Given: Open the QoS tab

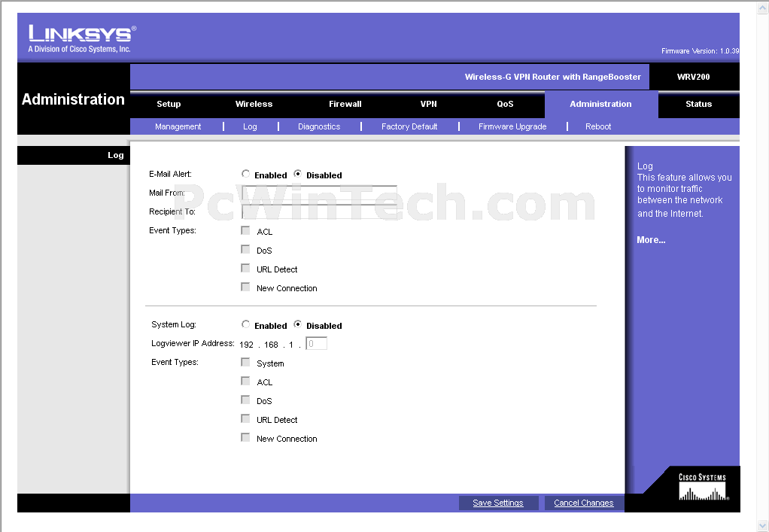Looking at the screenshot, I should pyautogui.click(x=505, y=104).
